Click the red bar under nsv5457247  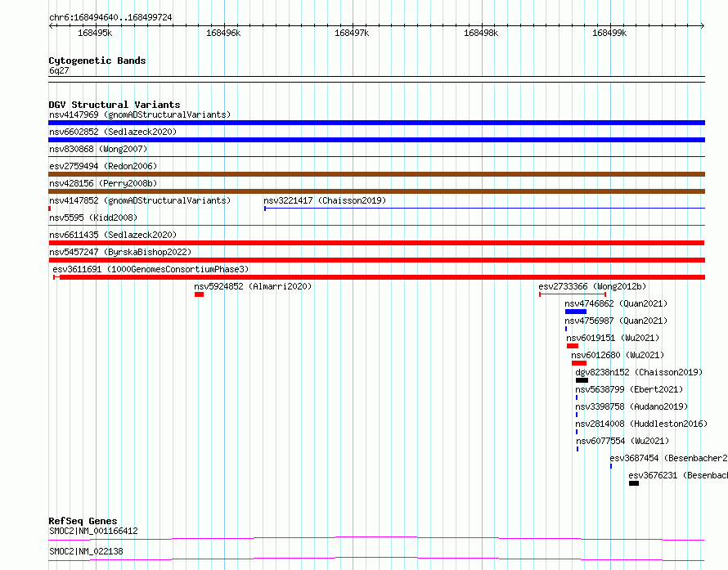376,260
